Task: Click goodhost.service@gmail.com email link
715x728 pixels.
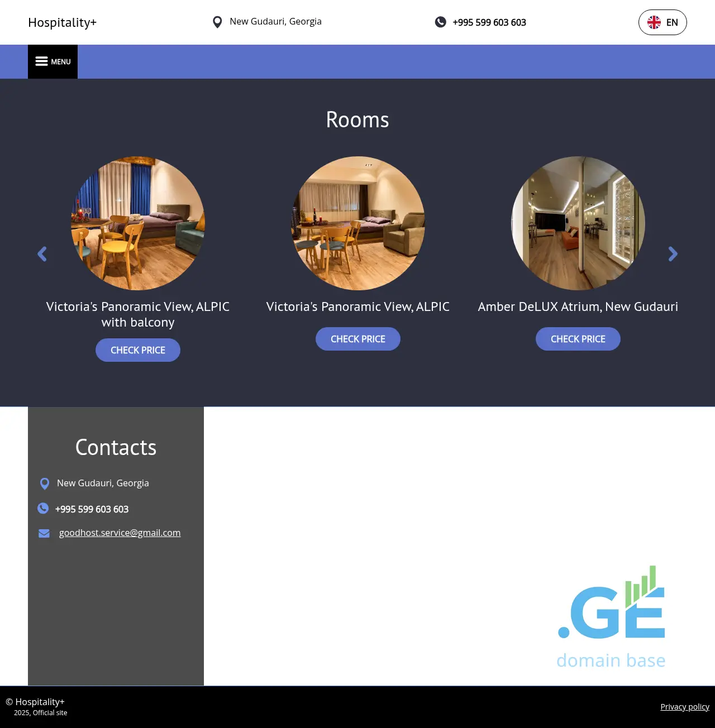Action: tap(120, 533)
